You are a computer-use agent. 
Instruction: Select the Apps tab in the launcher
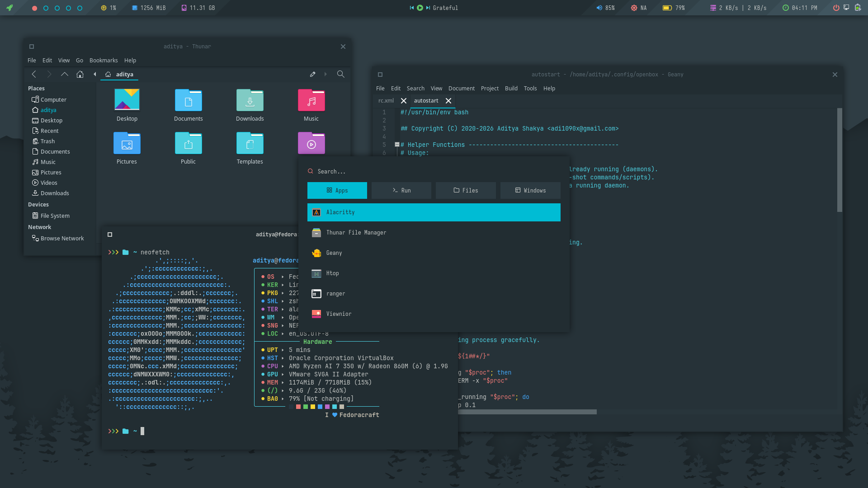[x=337, y=191]
